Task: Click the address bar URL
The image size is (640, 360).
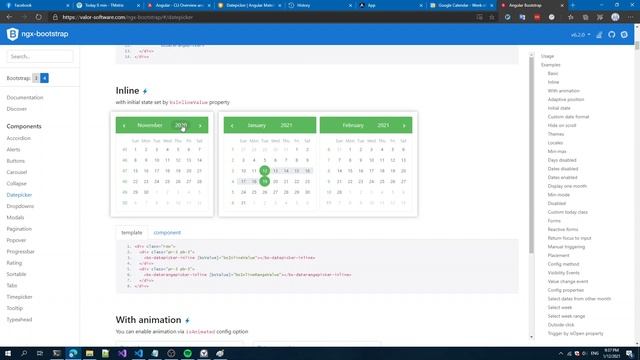Action: [127, 18]
